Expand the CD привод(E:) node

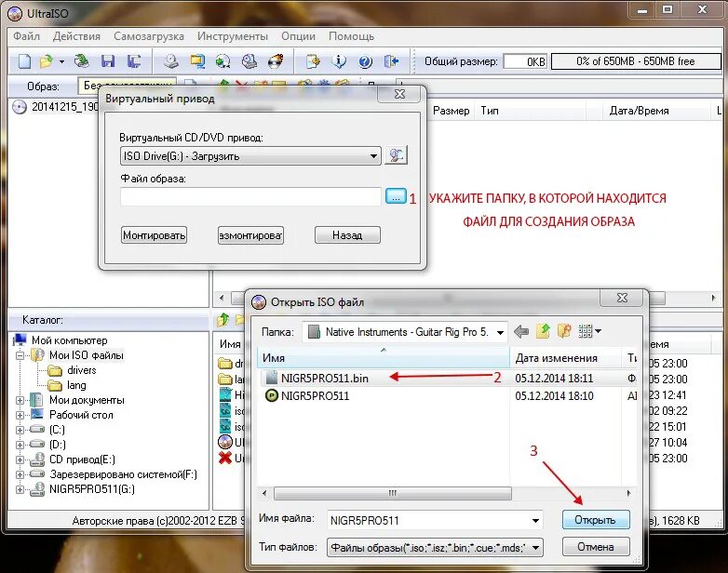pyautogui.click(x=20, y=460)
